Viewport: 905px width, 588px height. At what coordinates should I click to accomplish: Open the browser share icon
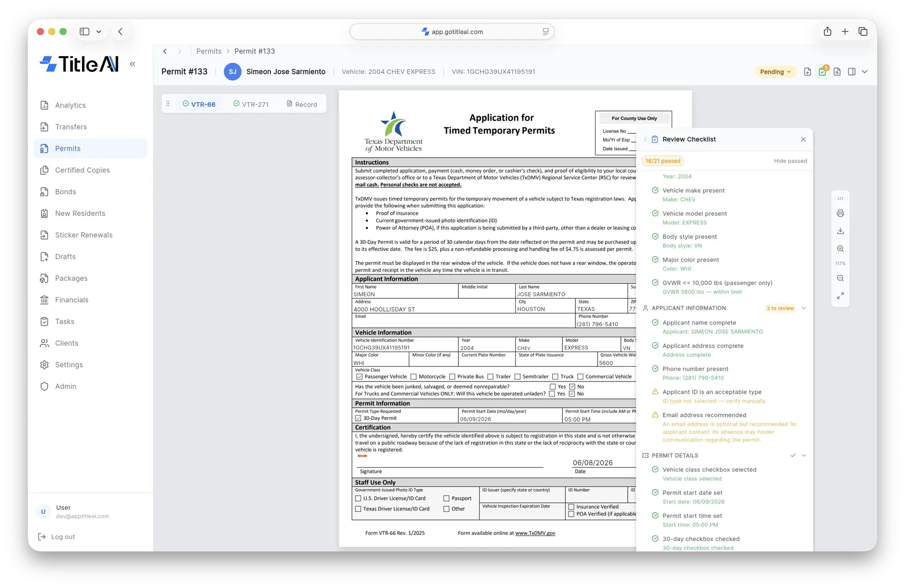[827, 31]
